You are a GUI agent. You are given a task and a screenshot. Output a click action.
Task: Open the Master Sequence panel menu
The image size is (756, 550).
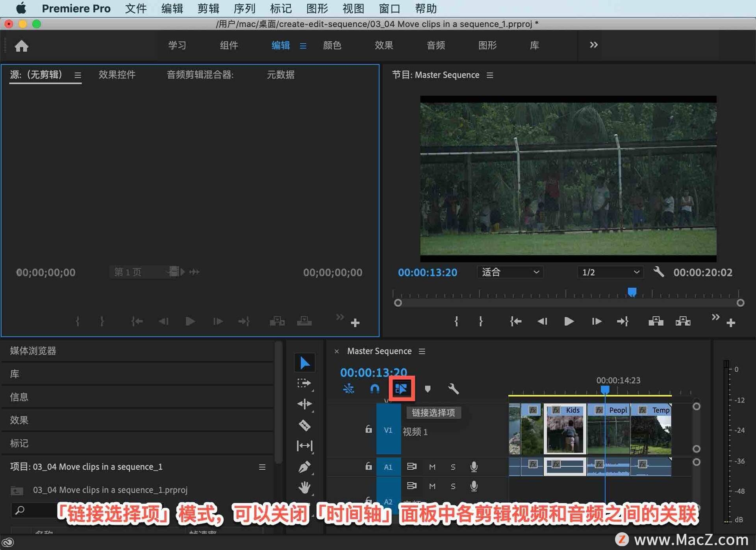[422, 351]
